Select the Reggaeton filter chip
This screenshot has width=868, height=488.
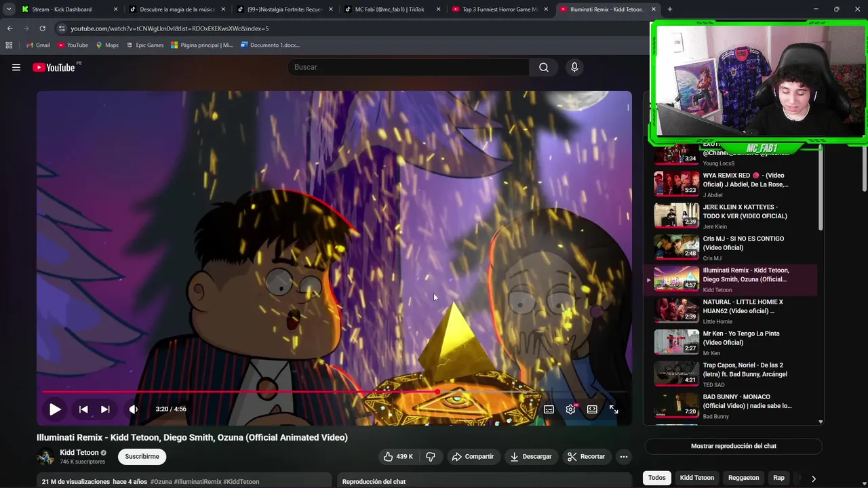pyautogui.click(x=744, y=478)
